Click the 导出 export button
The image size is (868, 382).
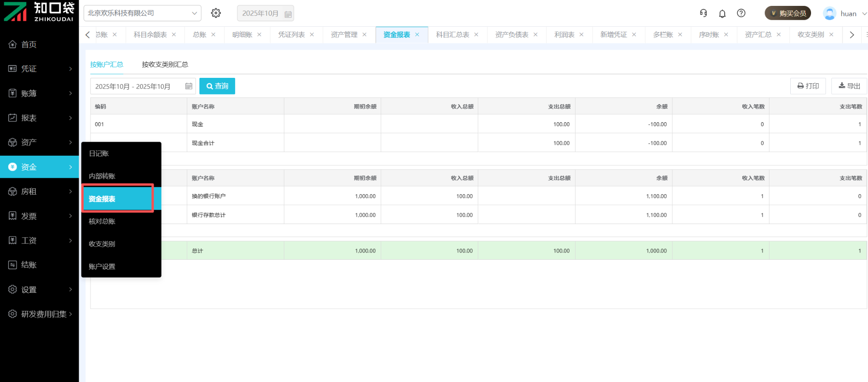(x=849, y=86)
